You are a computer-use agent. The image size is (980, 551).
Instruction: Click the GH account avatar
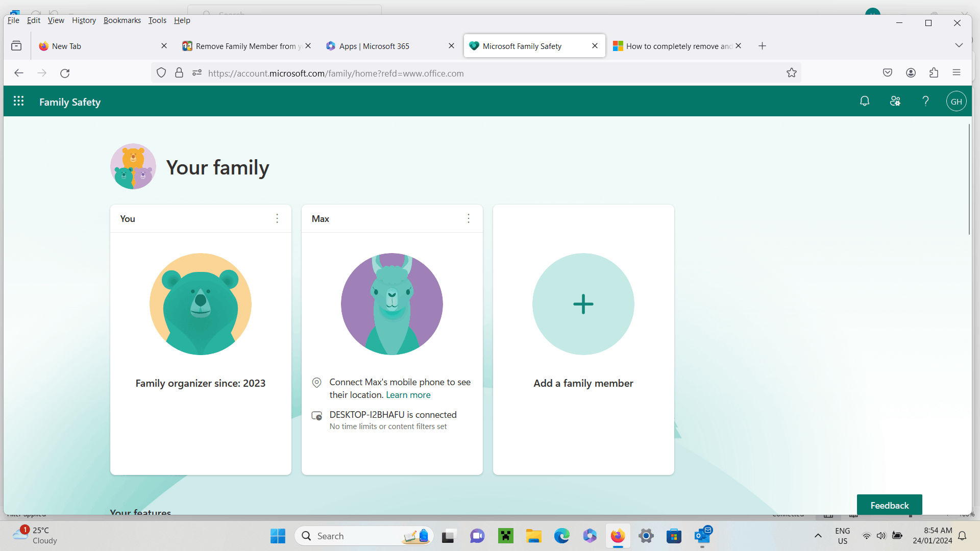[956, 101]
